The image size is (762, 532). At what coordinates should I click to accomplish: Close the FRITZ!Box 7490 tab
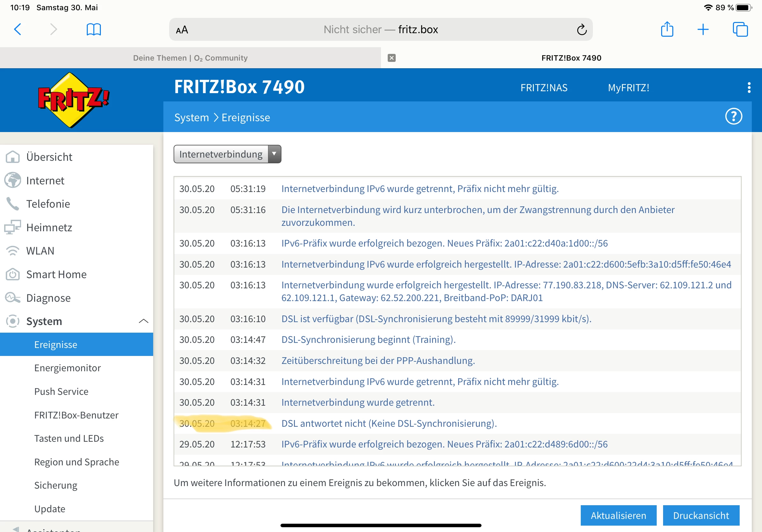pos(392,58)
